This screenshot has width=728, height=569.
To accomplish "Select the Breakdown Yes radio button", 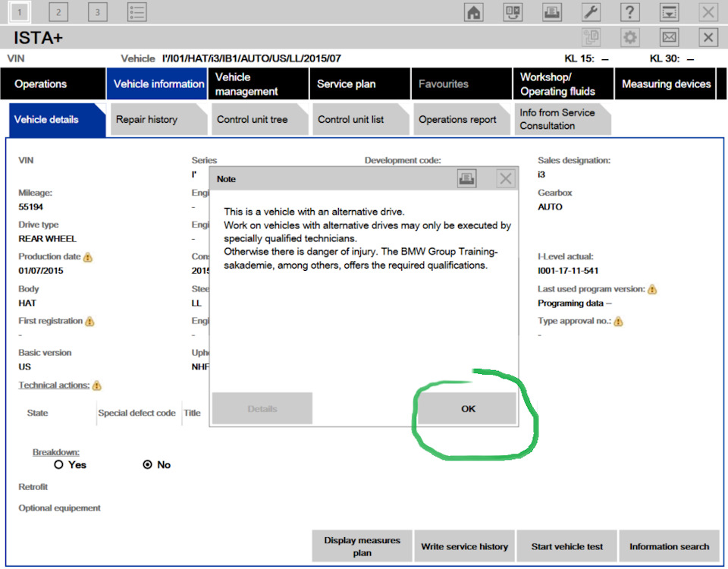I will (x=58, y=464).
